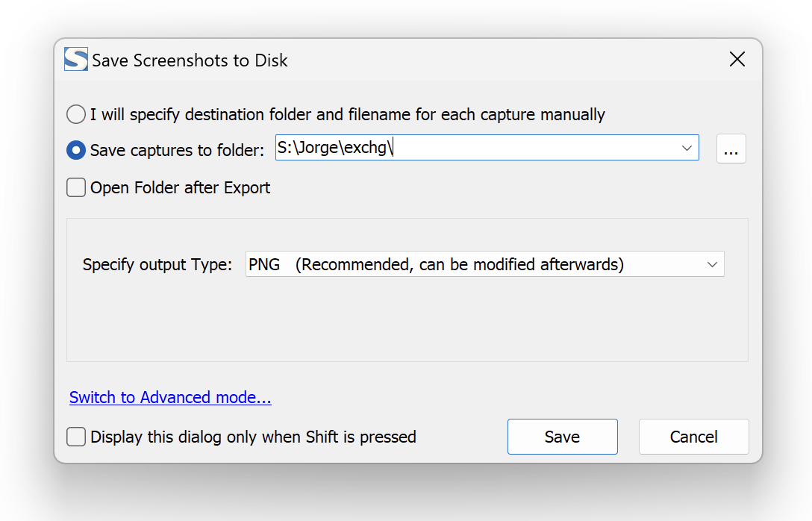Choose the Save captures to folder radio button
Viewport: 812px width, 521px height.
(x=76, y=150)
